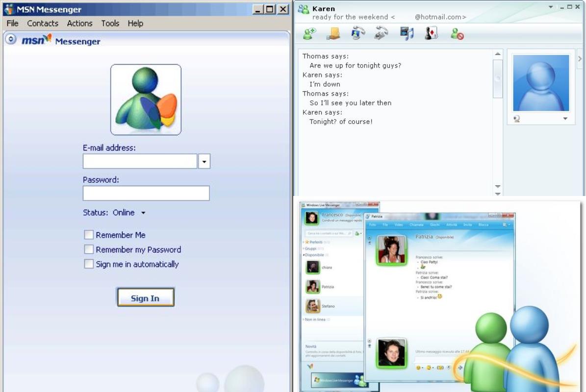586x392 pixels.
Task: Open the Tools menu
Action: point(110,23)
